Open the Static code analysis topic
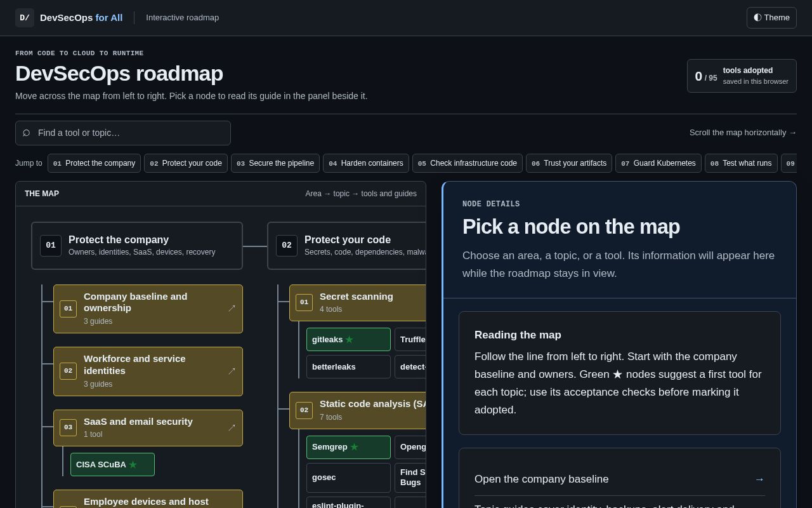 (357, 410)
